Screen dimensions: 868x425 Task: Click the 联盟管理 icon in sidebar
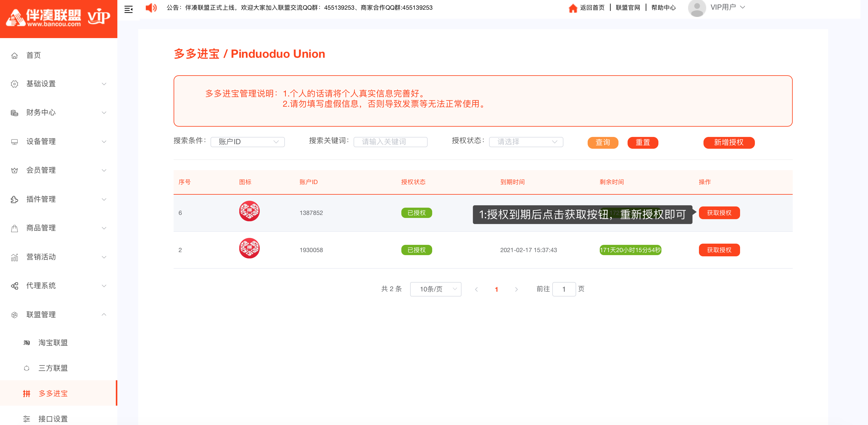point(15,315)
